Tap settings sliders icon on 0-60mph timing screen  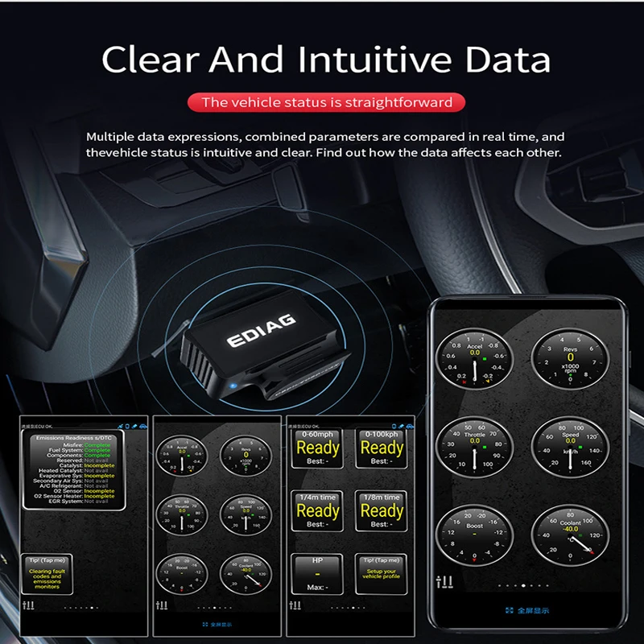295,605
